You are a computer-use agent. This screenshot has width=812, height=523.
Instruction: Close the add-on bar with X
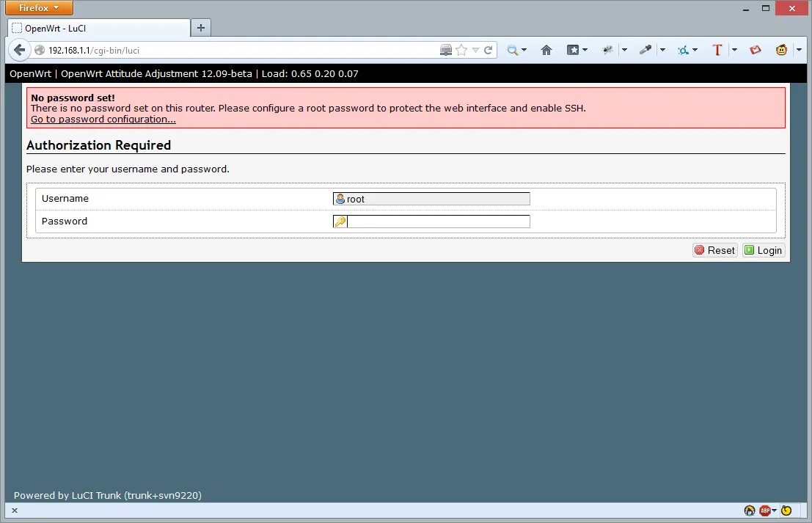click(15, 511)
